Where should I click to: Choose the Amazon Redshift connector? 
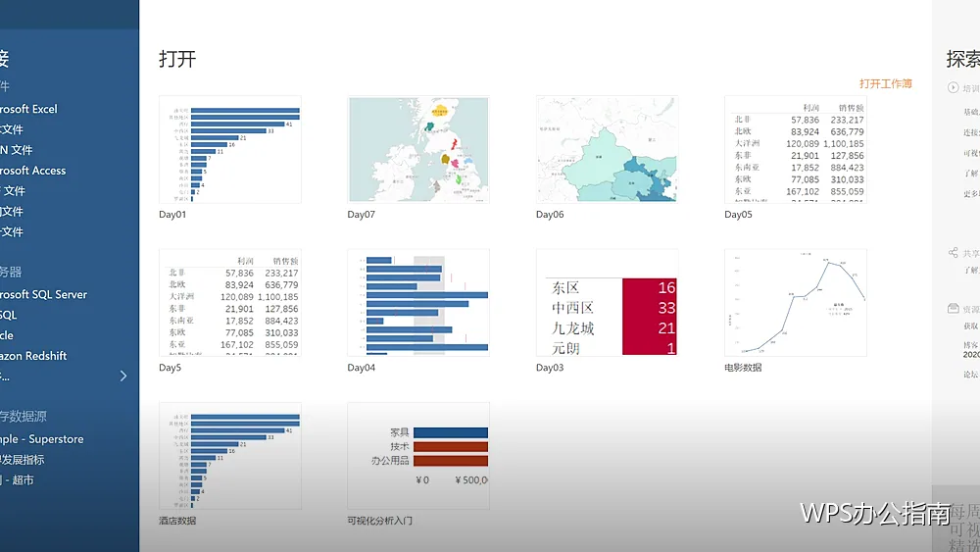[33, 355]
